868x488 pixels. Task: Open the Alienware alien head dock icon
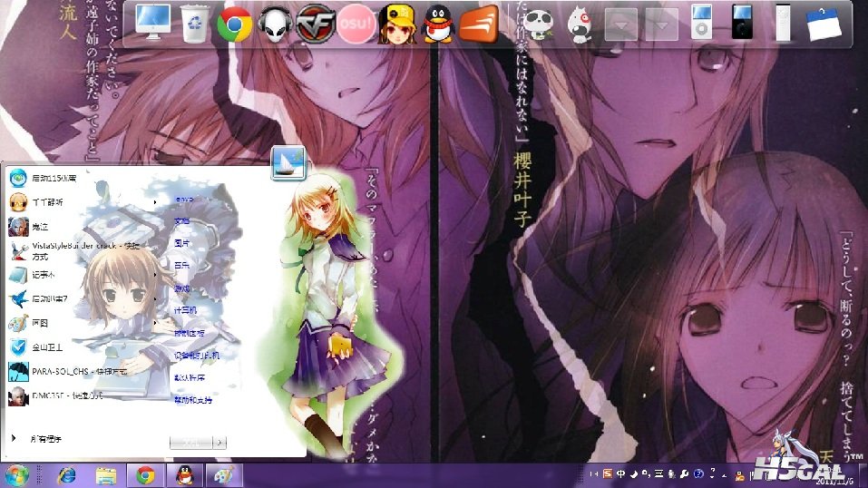point(275,24)
